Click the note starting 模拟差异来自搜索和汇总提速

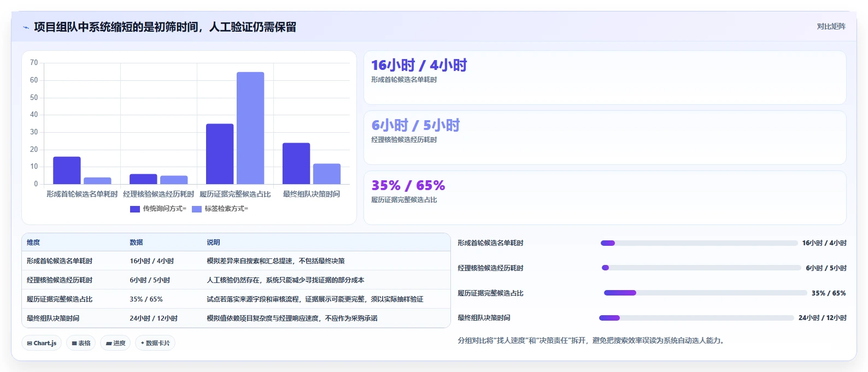(275, 261)
